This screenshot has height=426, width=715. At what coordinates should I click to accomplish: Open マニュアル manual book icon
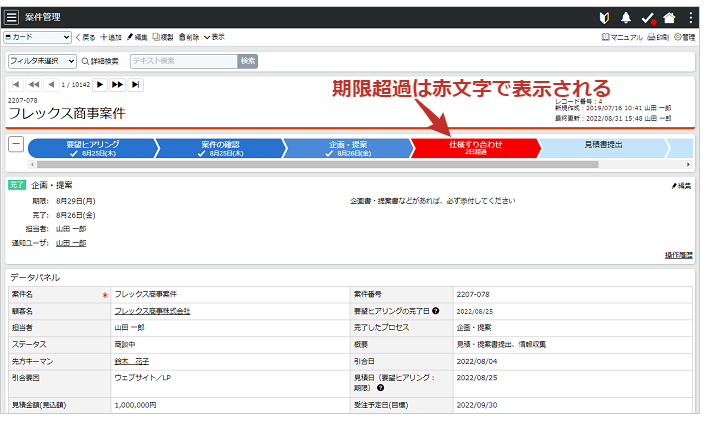click(x=621, y=37)
